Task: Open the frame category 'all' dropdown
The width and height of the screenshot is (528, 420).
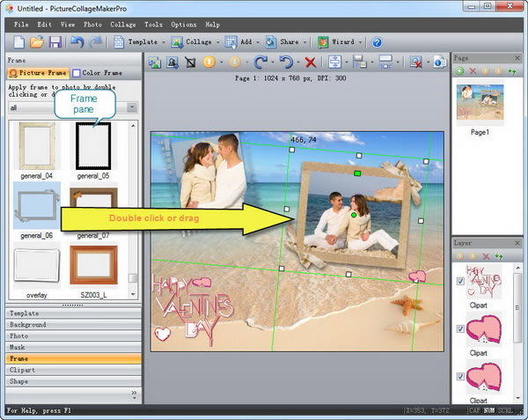Action: [132, 107]
